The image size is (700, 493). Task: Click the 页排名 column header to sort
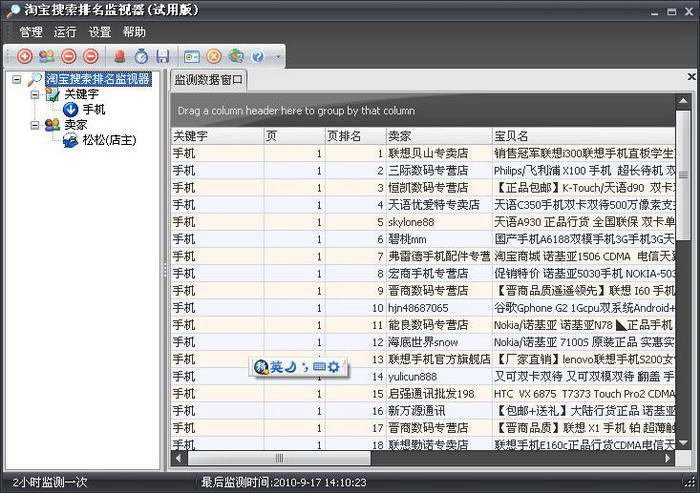coord(345,135)
